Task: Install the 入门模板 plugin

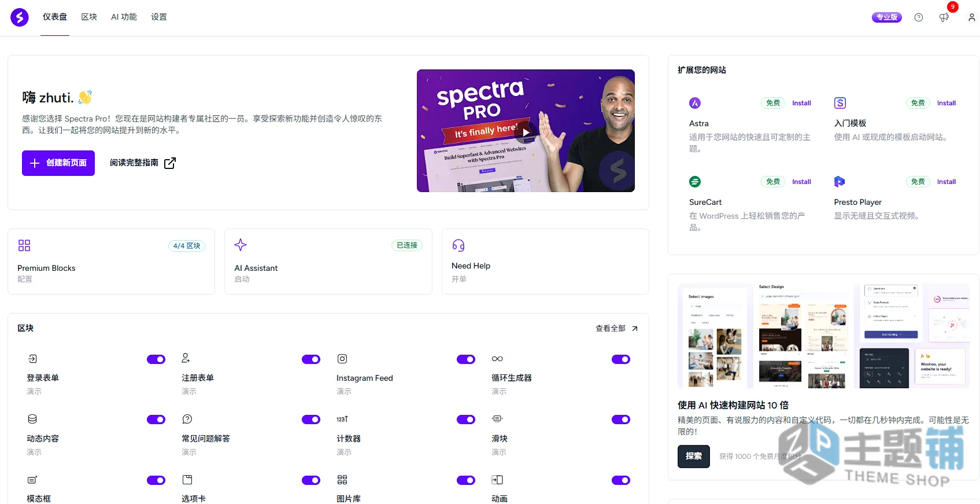Action: pos(946,103)
